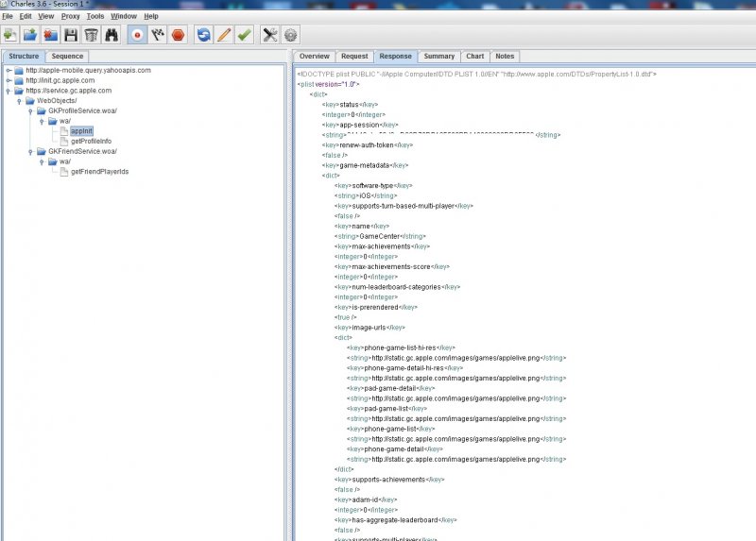Expand the init.gc.apple.com host node
Viewport: 756px width, 541px height.
click(9, 80)
